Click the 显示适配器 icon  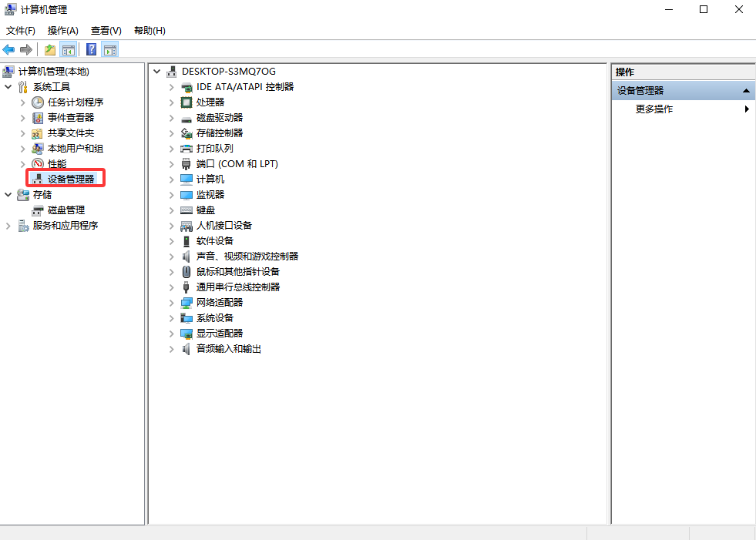click(186, 334)
